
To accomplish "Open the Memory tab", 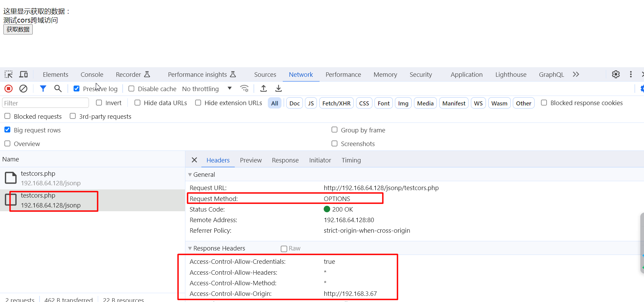I will (385, 74).
